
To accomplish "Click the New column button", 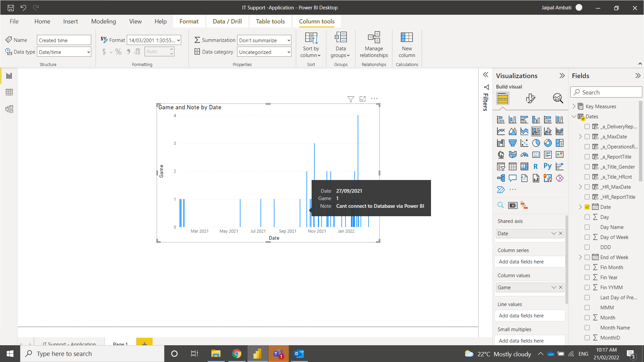I will point(407,45).
